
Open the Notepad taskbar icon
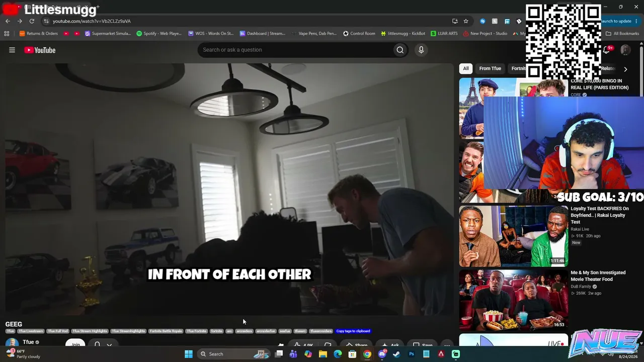pos(426,354)
